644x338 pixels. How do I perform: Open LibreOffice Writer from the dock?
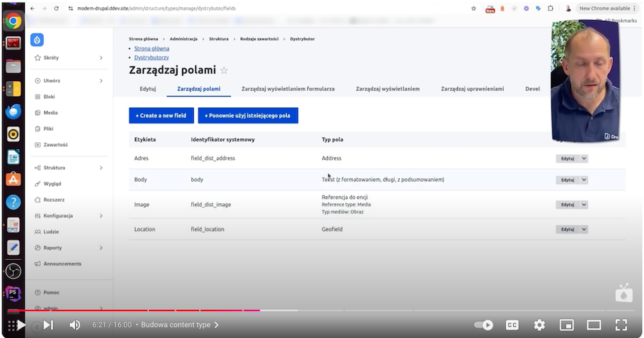pos(13,157)
